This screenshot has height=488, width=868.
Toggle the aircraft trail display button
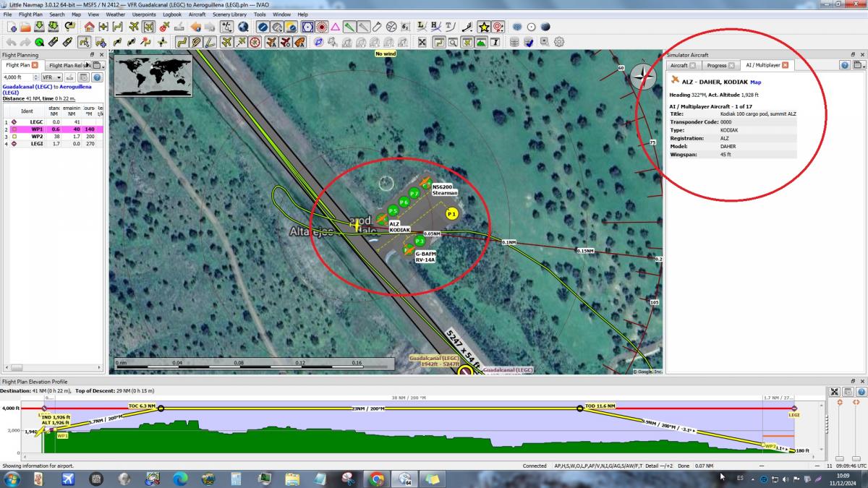click(x=241, y=42)
